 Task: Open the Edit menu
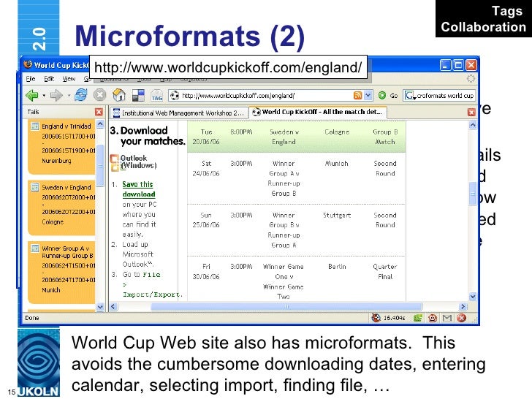point(49,78)
